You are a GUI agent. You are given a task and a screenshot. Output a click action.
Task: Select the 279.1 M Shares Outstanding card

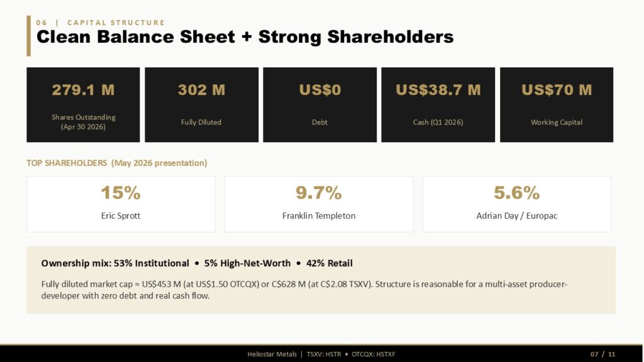(83, 105)
